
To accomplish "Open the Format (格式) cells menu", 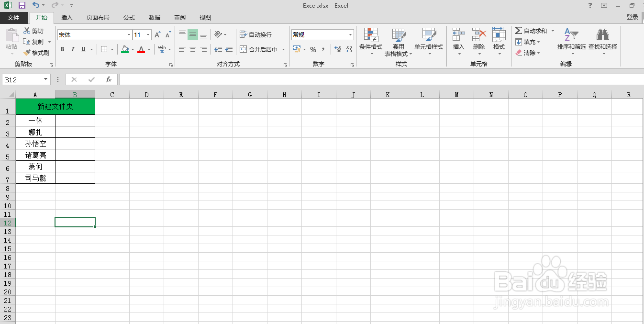I will coord(499,41).
